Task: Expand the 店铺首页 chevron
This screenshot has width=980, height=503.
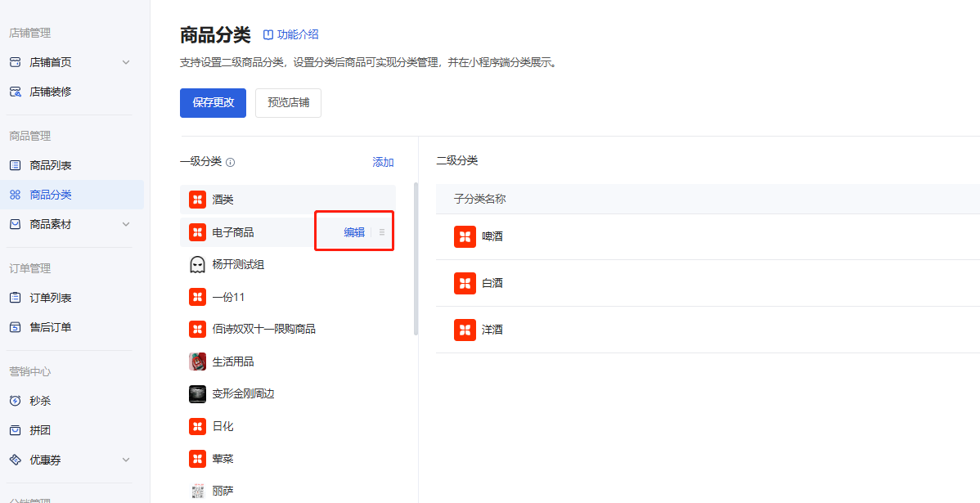Action: click(126, 62)
